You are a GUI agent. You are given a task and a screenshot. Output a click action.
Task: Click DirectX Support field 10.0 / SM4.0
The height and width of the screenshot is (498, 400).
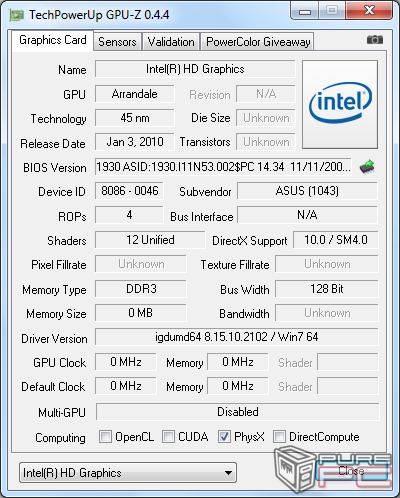pos(336,240)
